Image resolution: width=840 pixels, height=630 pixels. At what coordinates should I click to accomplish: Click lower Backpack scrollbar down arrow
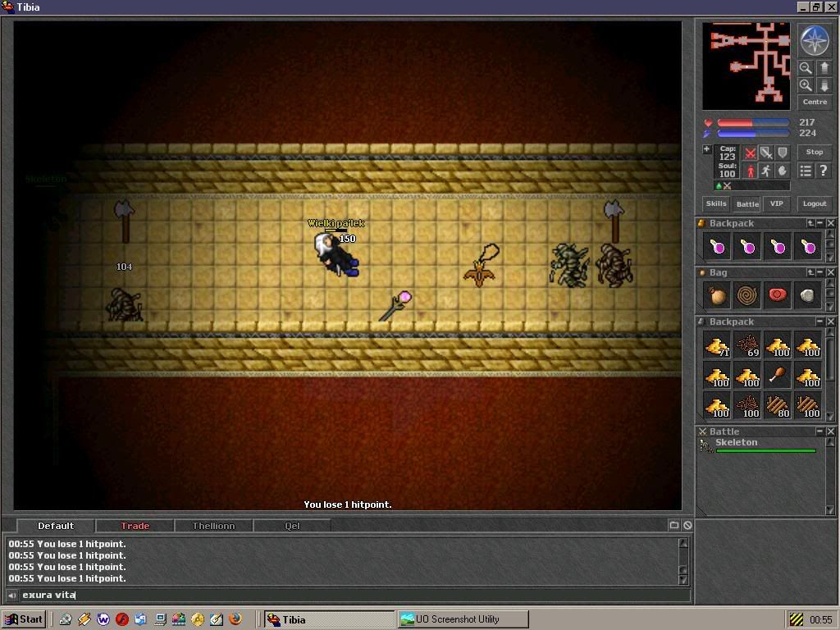click(x=830, y=416)
